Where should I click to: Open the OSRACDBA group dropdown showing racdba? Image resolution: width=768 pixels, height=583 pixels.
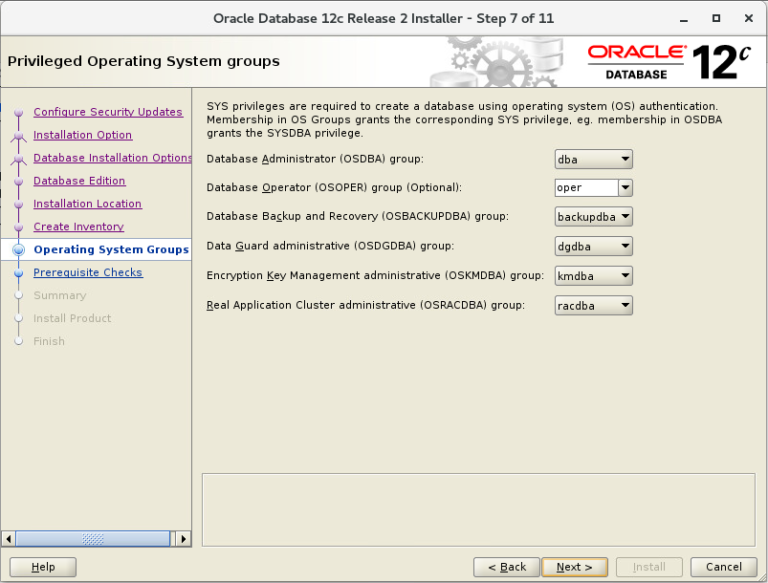[593, 305]
